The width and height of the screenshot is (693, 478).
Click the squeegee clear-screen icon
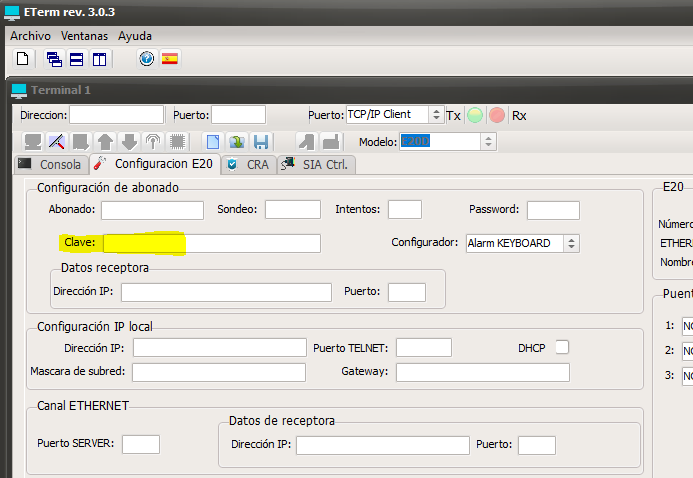pyautogui.click(x=57, y=142)
